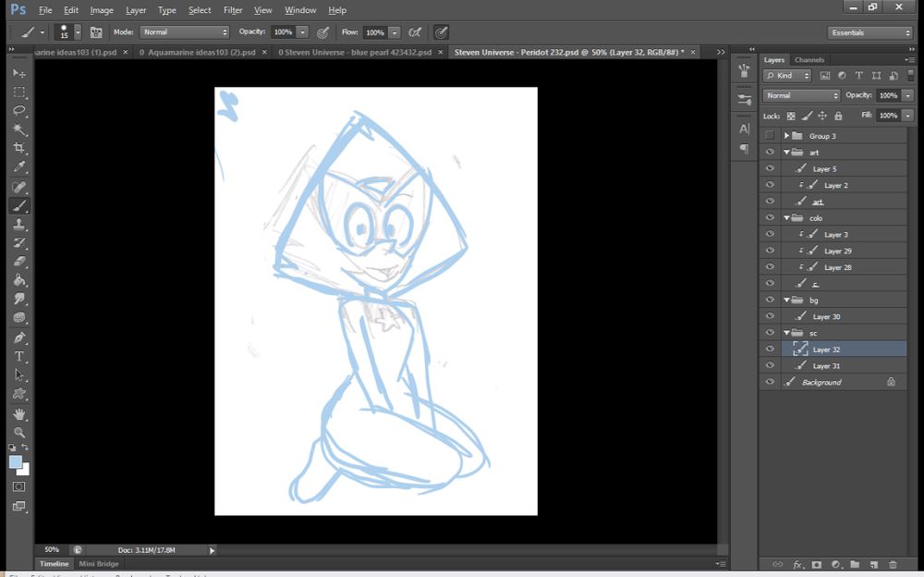The image size is (924, 577).
Task: Select the Horizontal Type tool
Action: point(19,357)
